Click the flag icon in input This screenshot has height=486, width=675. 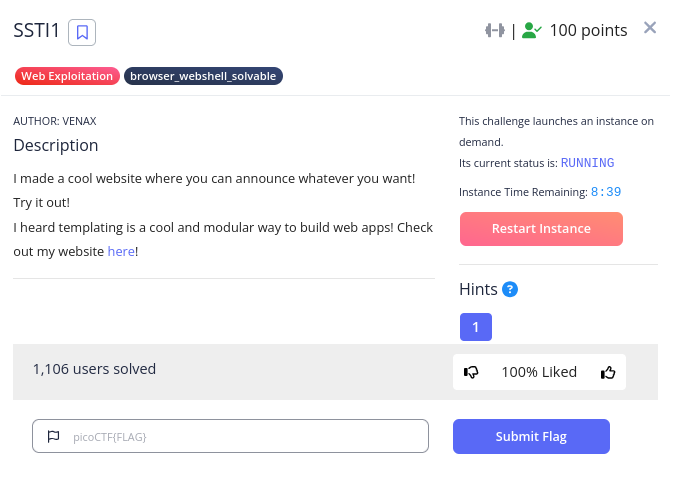pyautogui.click(x=54, y=436)
